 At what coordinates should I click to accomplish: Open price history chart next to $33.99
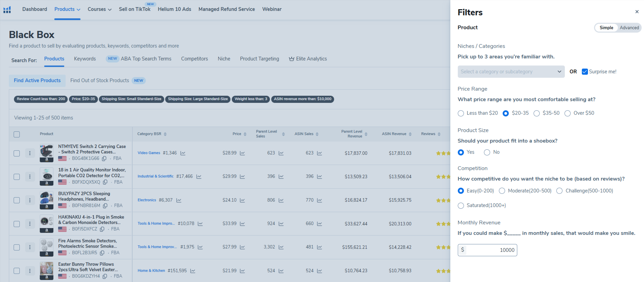point(242,224)
